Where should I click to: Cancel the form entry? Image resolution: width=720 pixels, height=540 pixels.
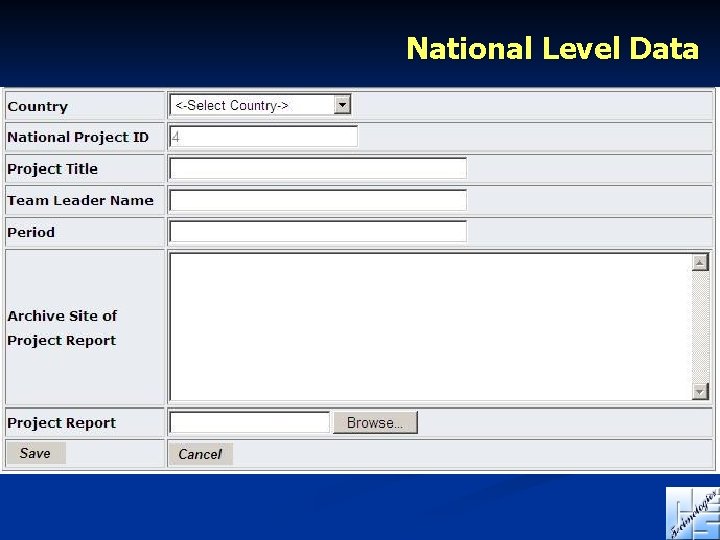[201, 454]
